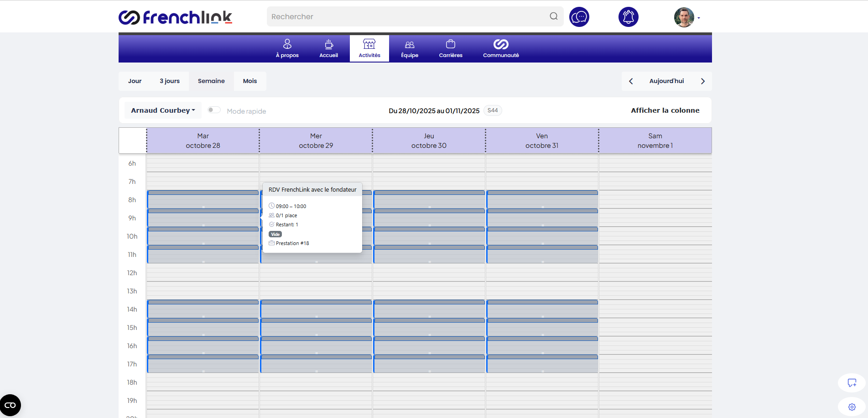The image size is (868, 418).
Task: Open the Carrières section
Action: point(450,48)
